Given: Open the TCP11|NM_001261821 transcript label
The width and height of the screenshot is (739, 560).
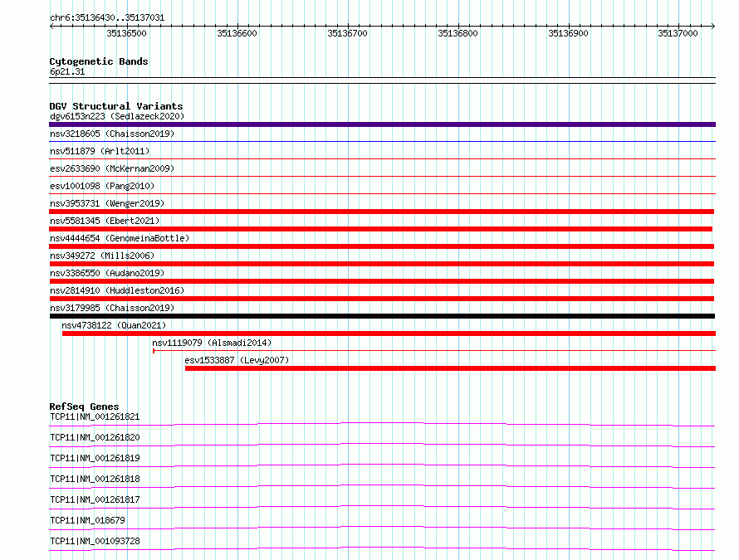Looking at the screenshot, I should coord(95,416).
